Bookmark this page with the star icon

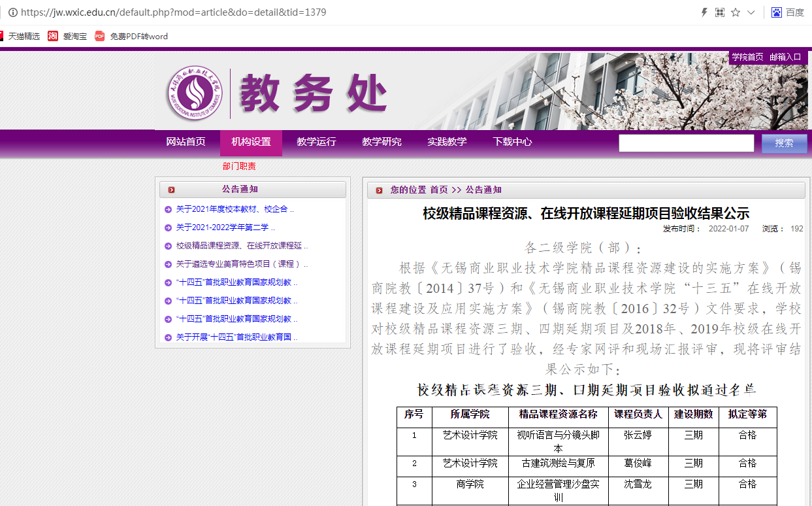point(736,12)
